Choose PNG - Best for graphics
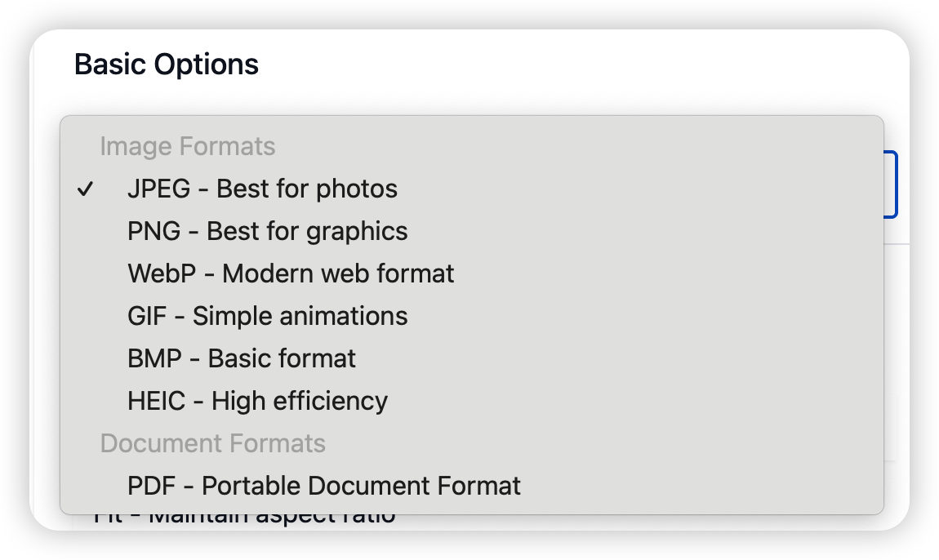Screen dimensions: 939x560 pos(267,231)
